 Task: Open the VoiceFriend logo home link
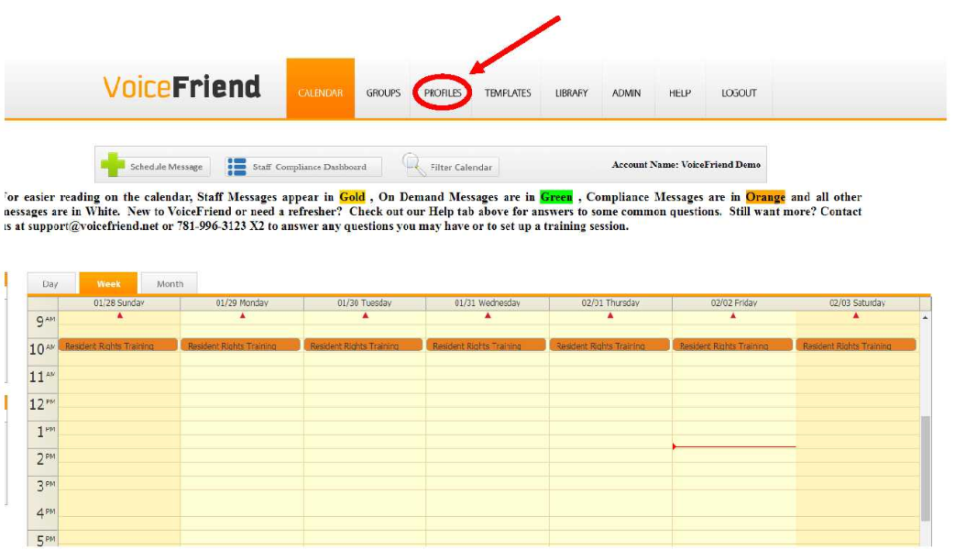coord(181,87)
